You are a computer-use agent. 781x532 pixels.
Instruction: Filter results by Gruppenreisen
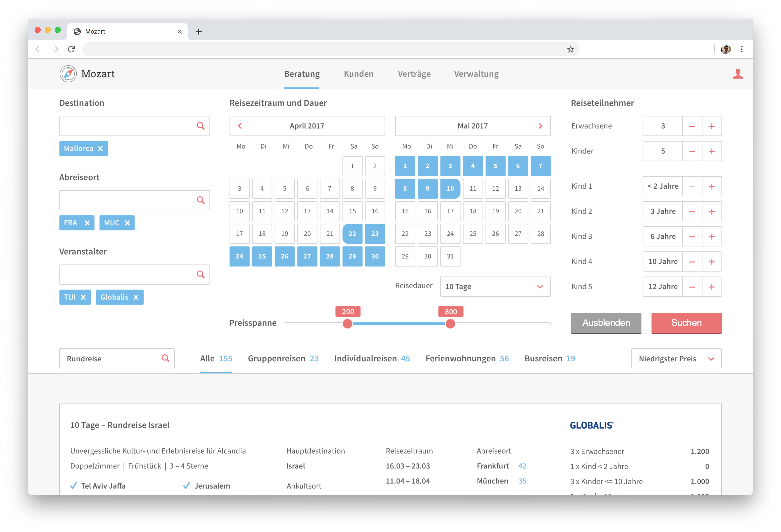pyautogui.click(x=283, y=359)
